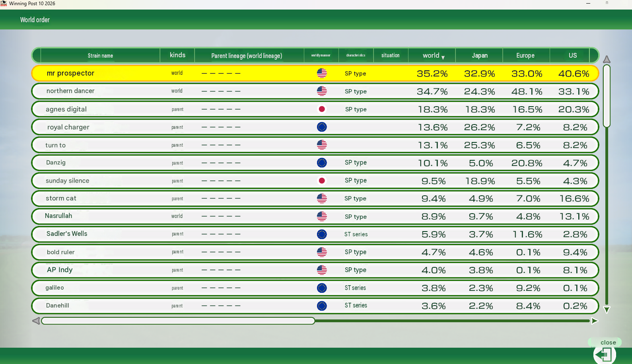The height and width of the screenshot is (364, 632).
Task: Click the EU flag in Danzig row
Action: (x=322, y=163)
